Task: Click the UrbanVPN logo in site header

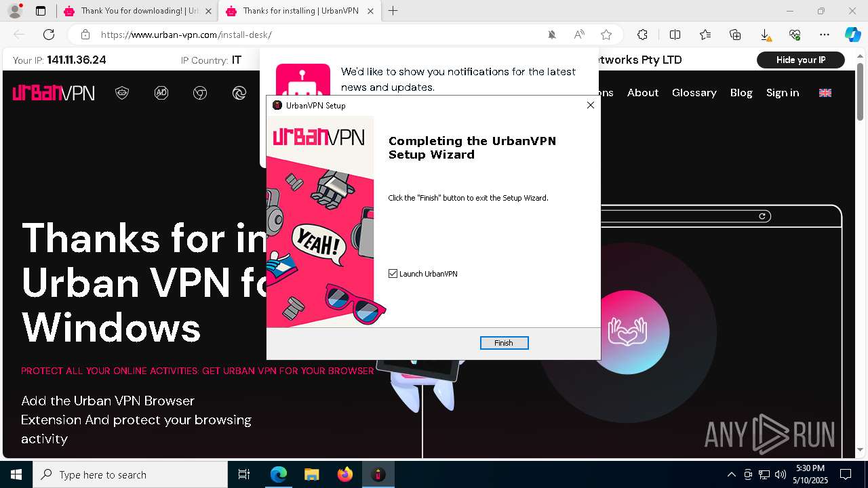Action: [54, 93]
